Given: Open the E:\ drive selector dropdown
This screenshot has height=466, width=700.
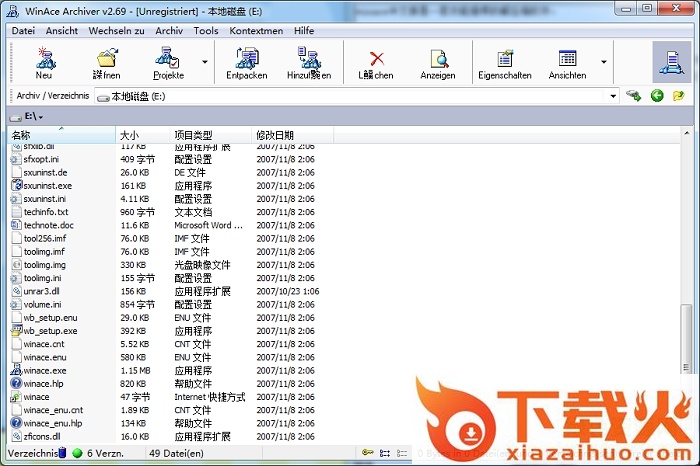Looking at the screenshot, I should point(41,118).
